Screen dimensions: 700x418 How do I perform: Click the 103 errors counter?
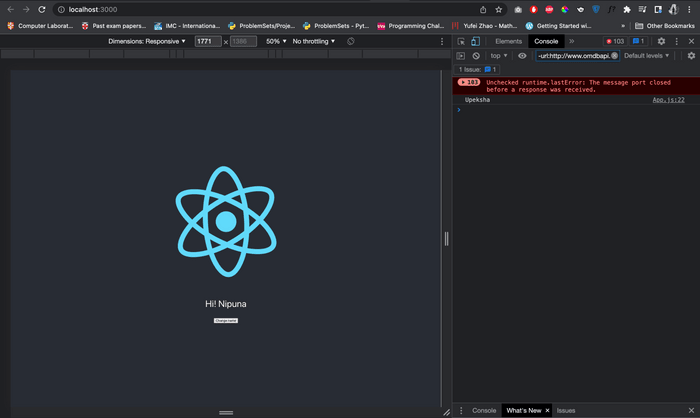point(615,41)
